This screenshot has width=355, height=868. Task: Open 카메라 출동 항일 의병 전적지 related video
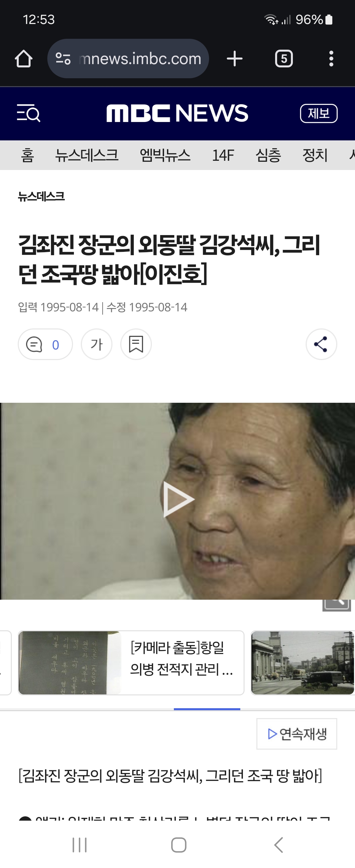point(131,663)
